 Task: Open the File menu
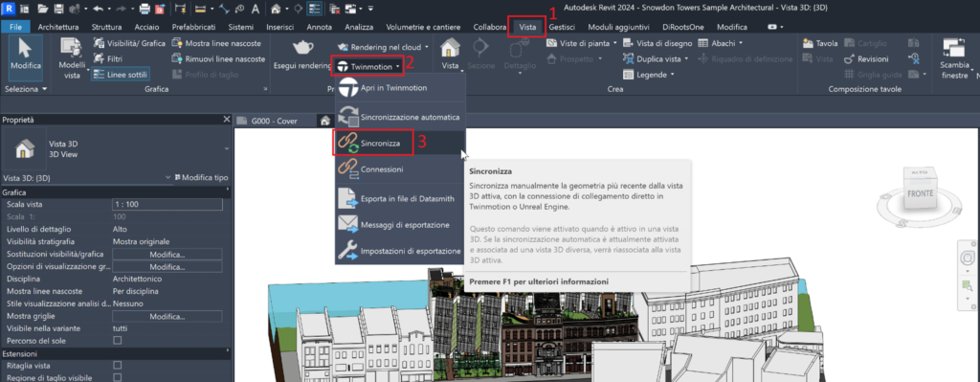coord(16,27)
